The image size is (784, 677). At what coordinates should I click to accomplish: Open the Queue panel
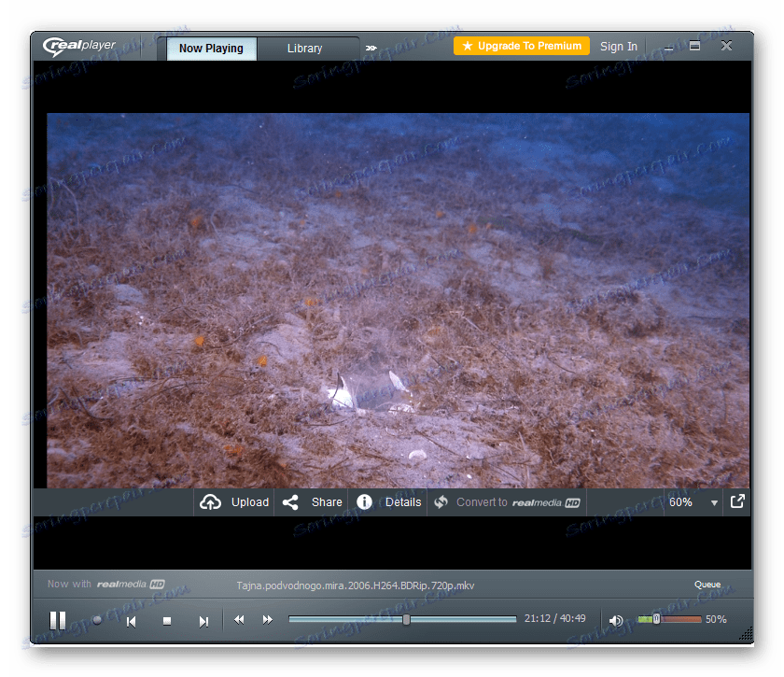pyautogui.click(x=707, y=585)
